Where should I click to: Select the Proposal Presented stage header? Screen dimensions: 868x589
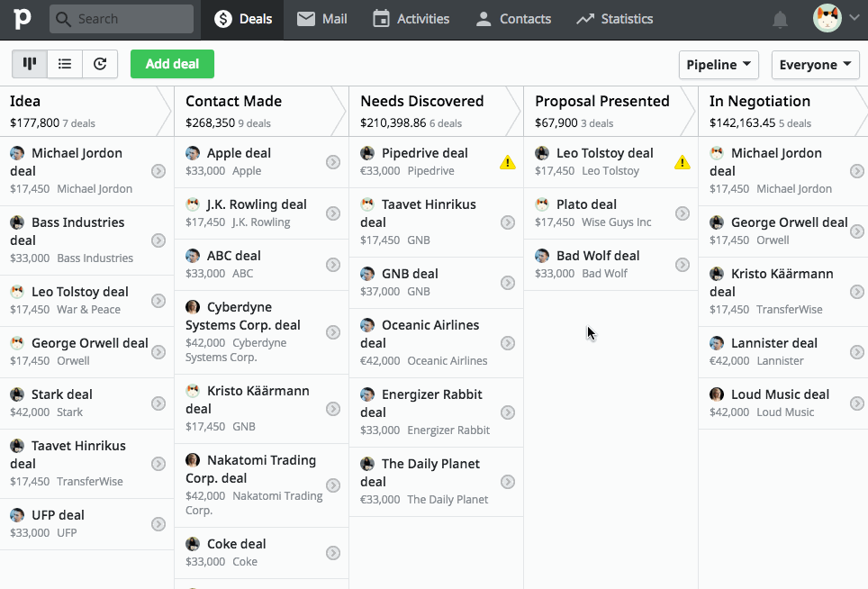pyautogui.click(x=610, y=112)
